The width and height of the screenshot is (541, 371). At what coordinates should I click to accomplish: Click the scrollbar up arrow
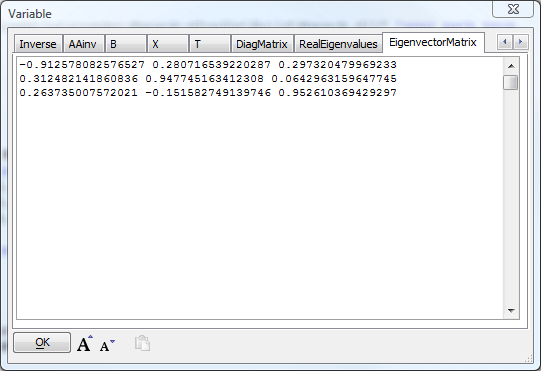[x=511, y=66]
